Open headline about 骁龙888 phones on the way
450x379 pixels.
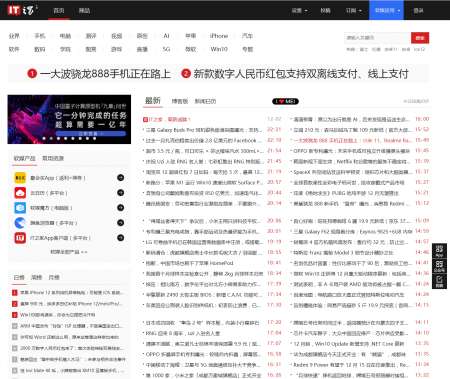(105, 74)
